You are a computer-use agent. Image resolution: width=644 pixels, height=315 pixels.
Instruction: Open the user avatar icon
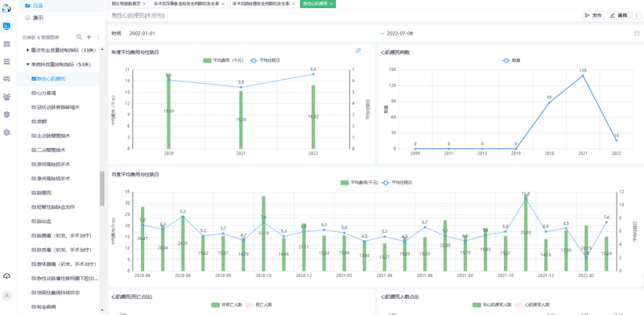(6, 295)
